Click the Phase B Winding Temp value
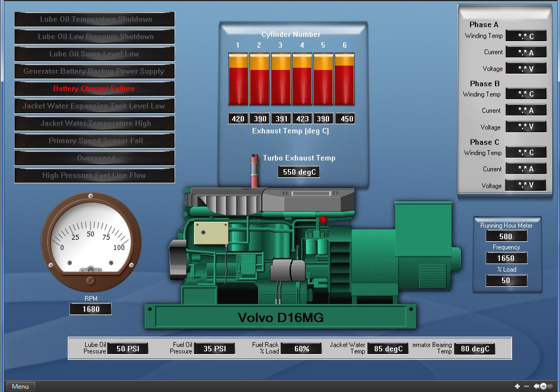This screenshot has width=560, height=392. [526, 94]
